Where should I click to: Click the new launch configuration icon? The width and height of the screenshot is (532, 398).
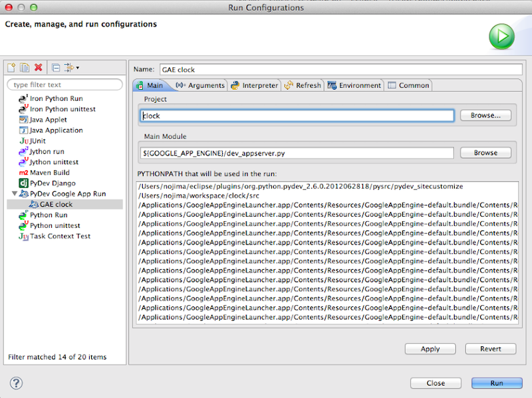(x=11, y=68)
